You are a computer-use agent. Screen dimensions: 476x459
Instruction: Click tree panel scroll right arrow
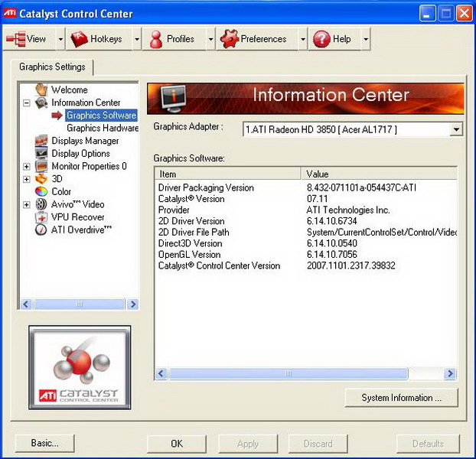click(132, 304)
